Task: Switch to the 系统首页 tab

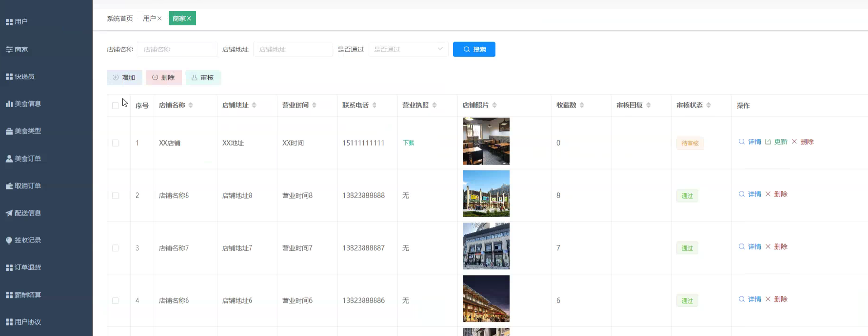Action: (120, 19)
